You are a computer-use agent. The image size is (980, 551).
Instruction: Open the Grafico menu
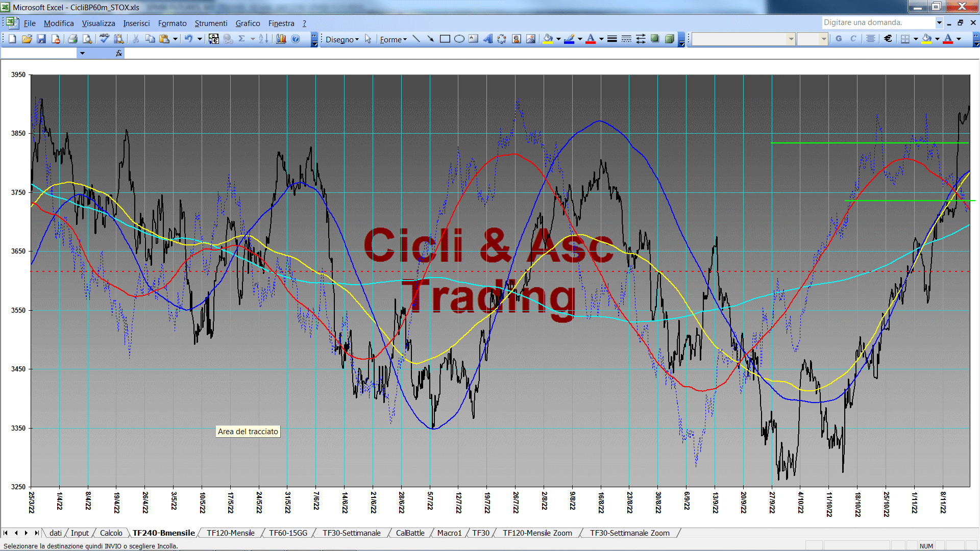click(x=248, y=23)
